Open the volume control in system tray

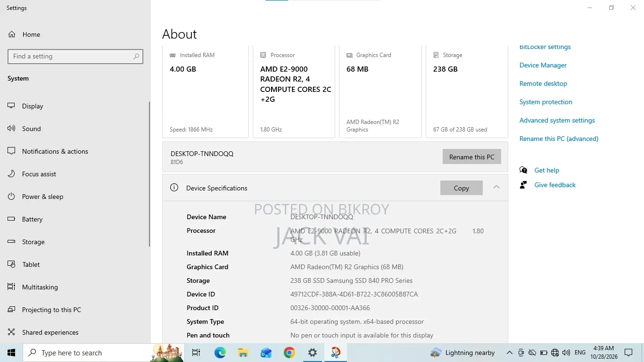coord(566,353)
